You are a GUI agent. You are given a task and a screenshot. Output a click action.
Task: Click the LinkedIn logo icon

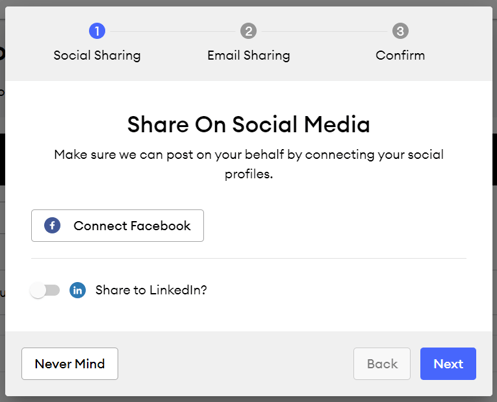point(77,290)
